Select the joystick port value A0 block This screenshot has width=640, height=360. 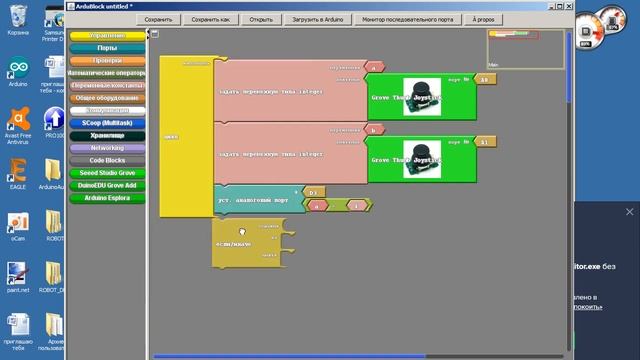pyautogui.click(x=485, y=79)
